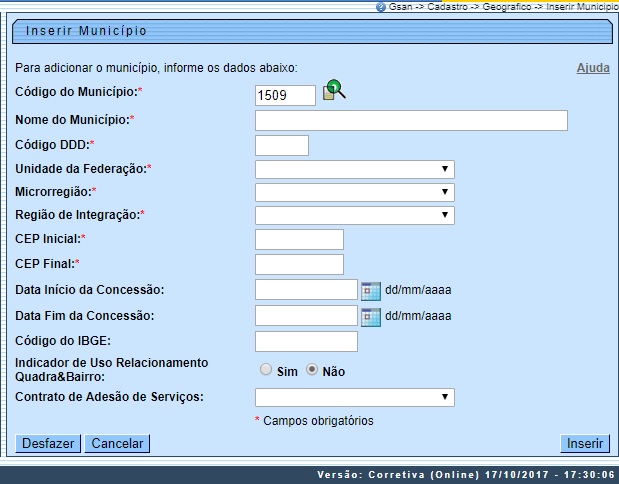This screenshot has width=619, height=484.
Task: Click the municipality search magnifier icon
Action: coord(334,93)
